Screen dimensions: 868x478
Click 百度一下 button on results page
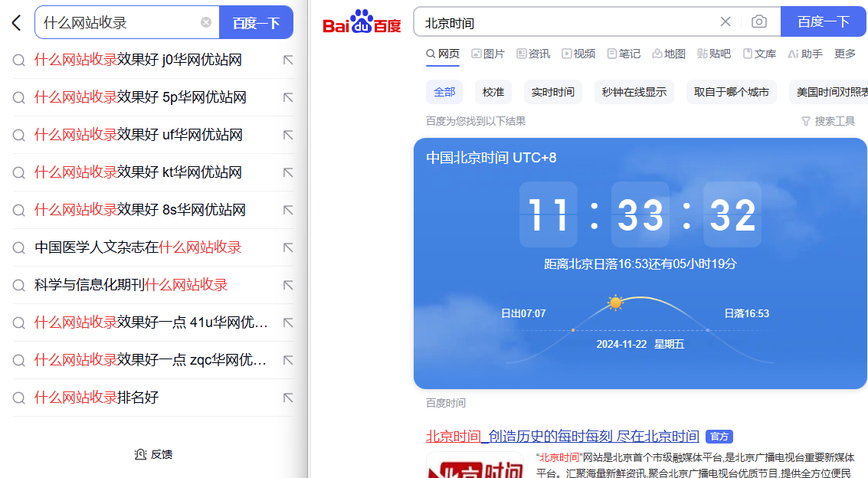pos(824,21)
